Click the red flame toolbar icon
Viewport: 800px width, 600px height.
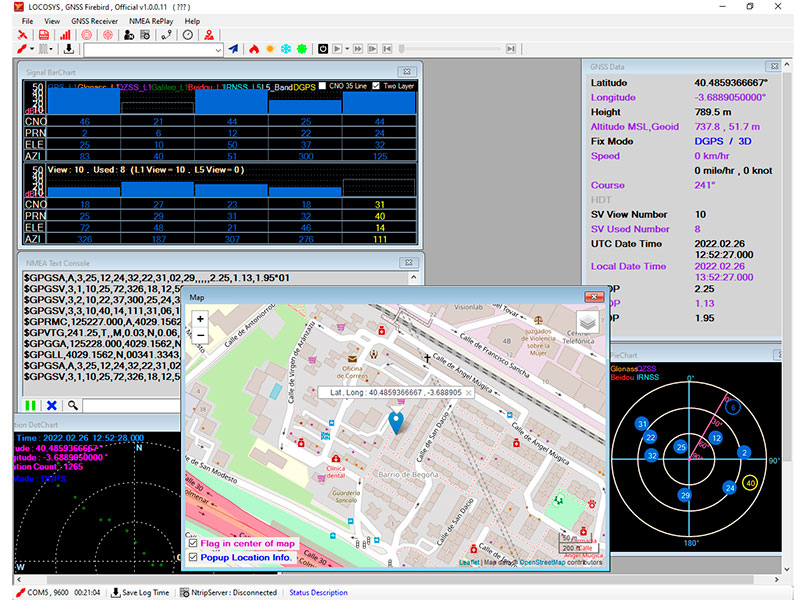pyautogui.click(x=255, y=48)
